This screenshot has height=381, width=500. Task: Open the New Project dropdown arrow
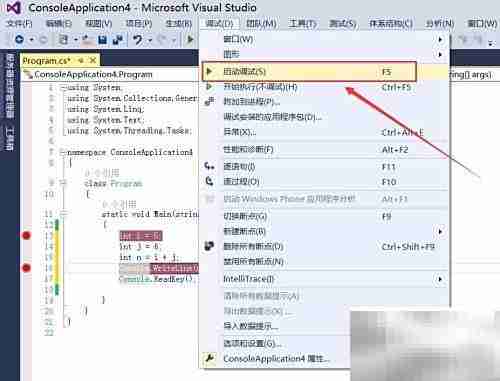coord(76,40)
